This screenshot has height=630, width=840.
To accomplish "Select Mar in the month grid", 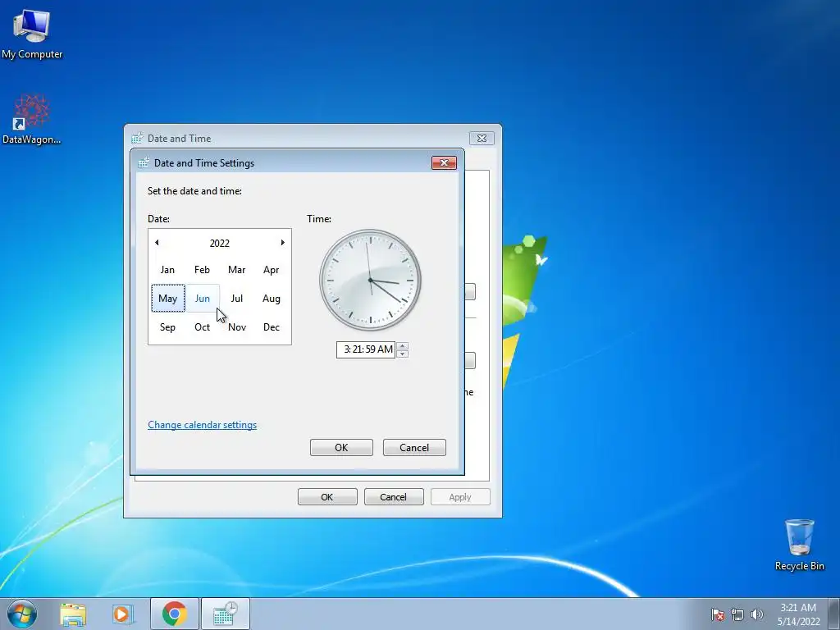I will pos(237,269).
